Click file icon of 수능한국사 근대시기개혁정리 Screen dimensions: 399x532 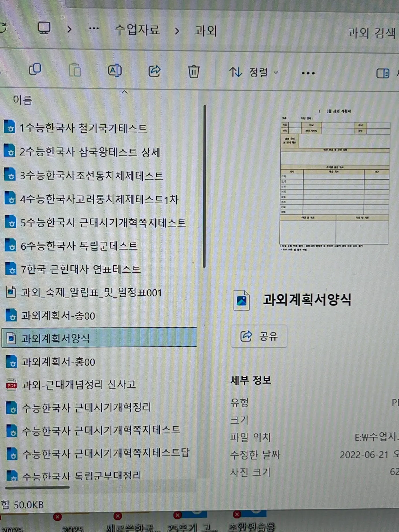(12, 408)
